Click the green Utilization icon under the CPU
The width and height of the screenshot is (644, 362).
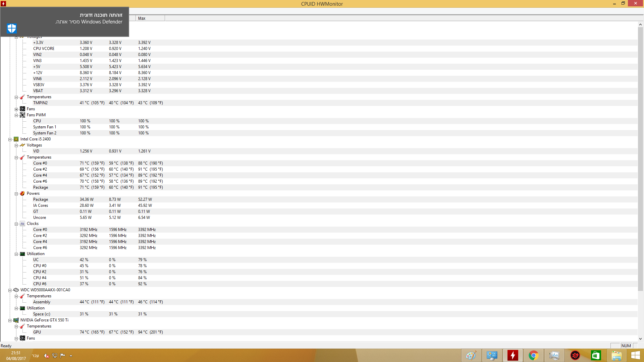(x=22, y=254)
